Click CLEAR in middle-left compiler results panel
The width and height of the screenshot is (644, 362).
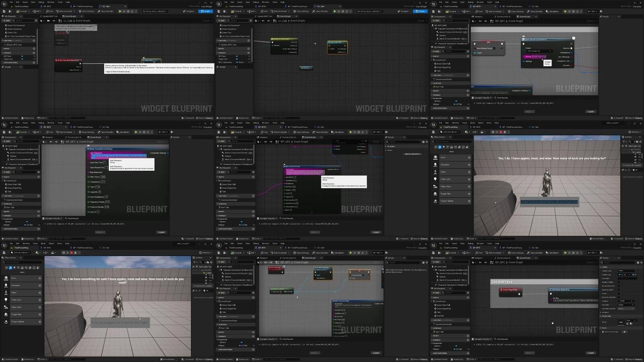(161, 232)
